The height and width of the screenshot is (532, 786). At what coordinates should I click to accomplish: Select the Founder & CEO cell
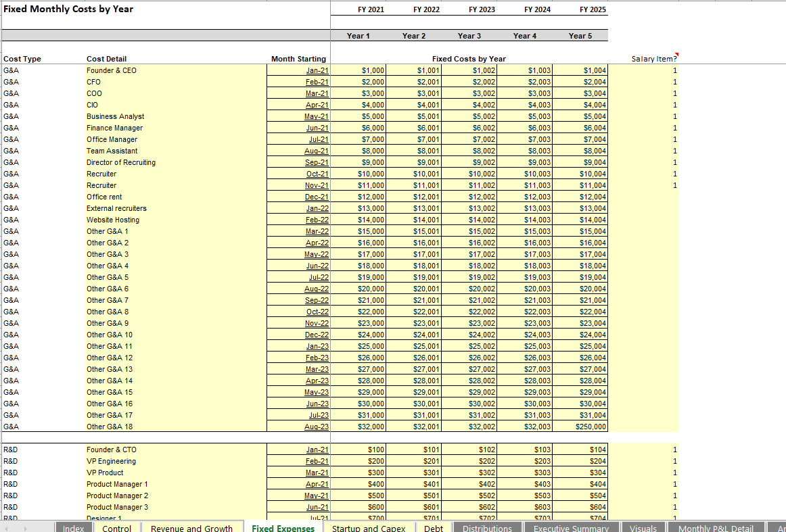click(176, 70)
